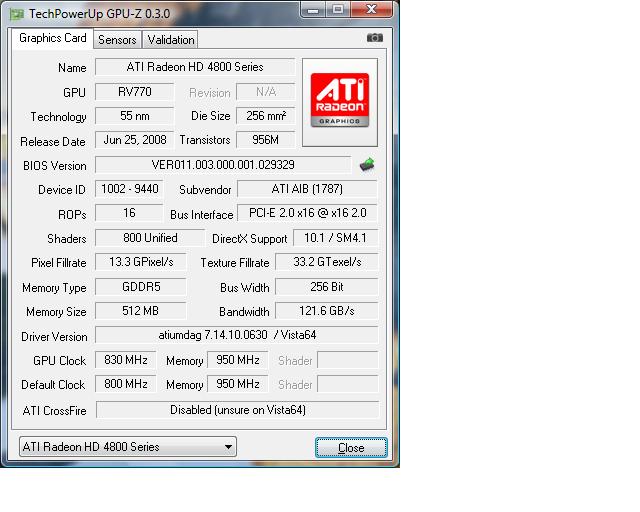This screenshot has height=512, width=640.
Task: Click the Die Size value 256 mm²
Action: [x=266, y=116]
